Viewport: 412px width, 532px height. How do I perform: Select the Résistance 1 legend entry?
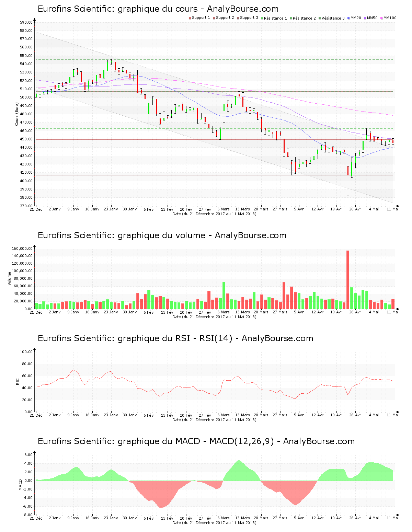tap(274, 18)
